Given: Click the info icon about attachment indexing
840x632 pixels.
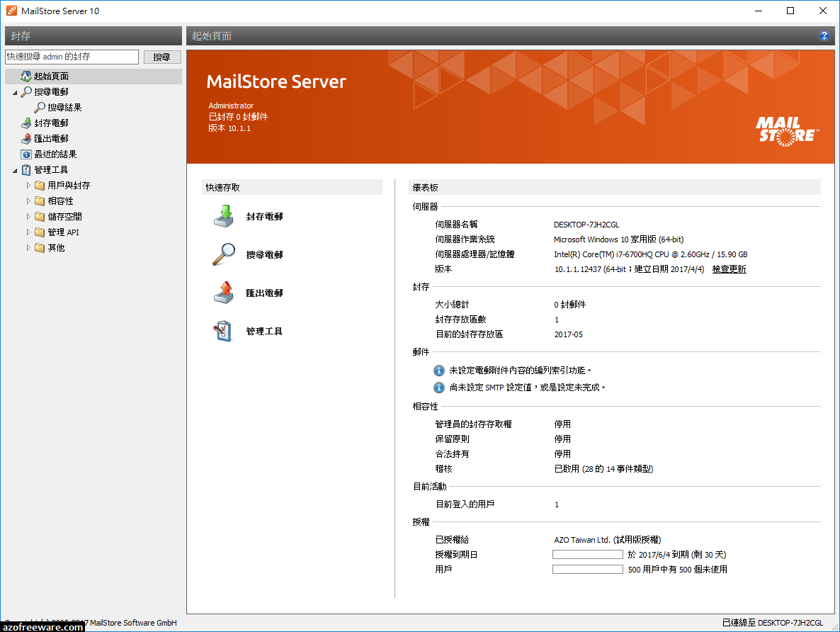Looking at the screenshot, I should [438, 370].
